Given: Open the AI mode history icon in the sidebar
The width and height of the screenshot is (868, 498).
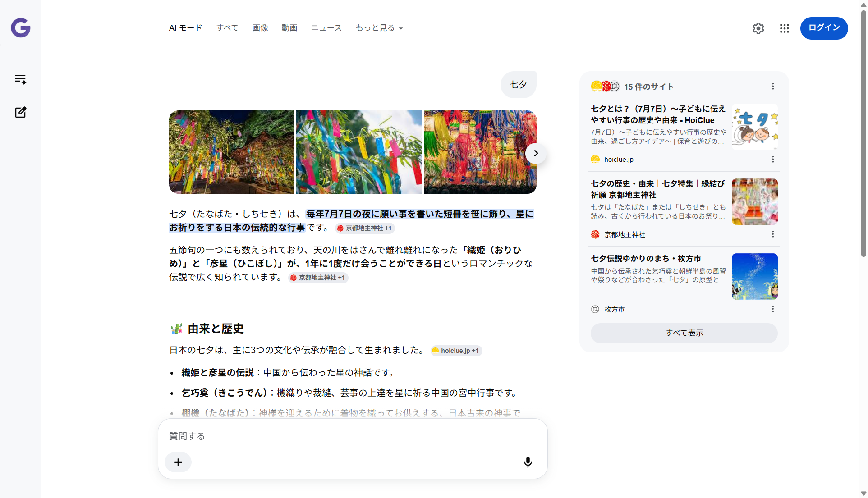Looking at the screenshot, I should tap(21, 80).
